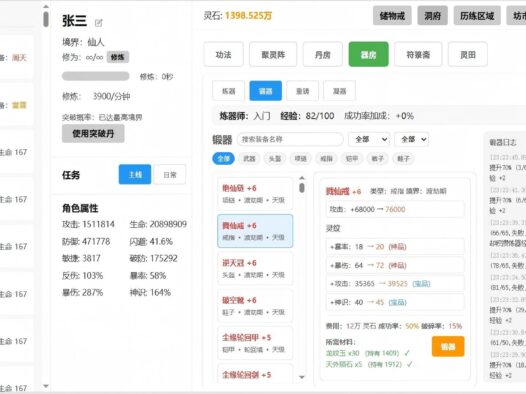Click the 龙纹玉 x30 material line

[368, 353]
